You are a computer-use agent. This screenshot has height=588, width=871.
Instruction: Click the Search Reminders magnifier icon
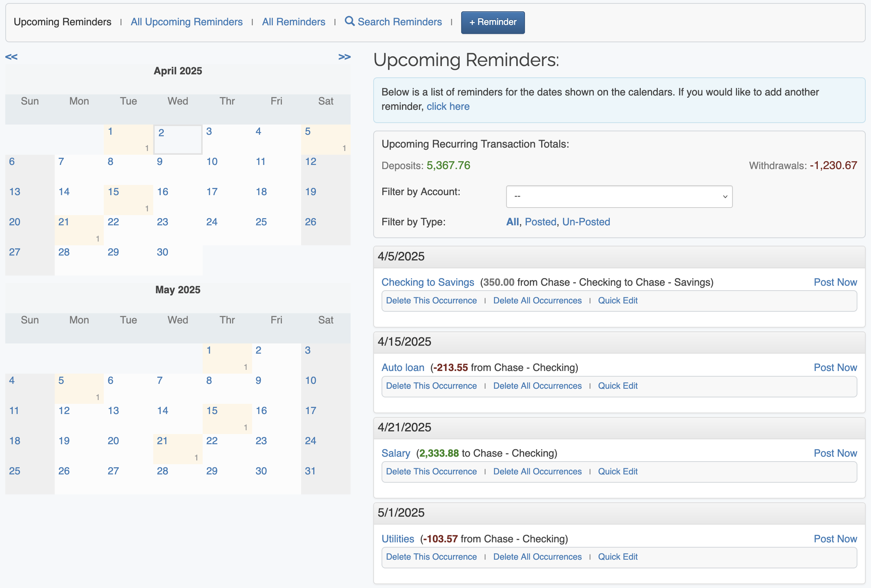[349, 21]
